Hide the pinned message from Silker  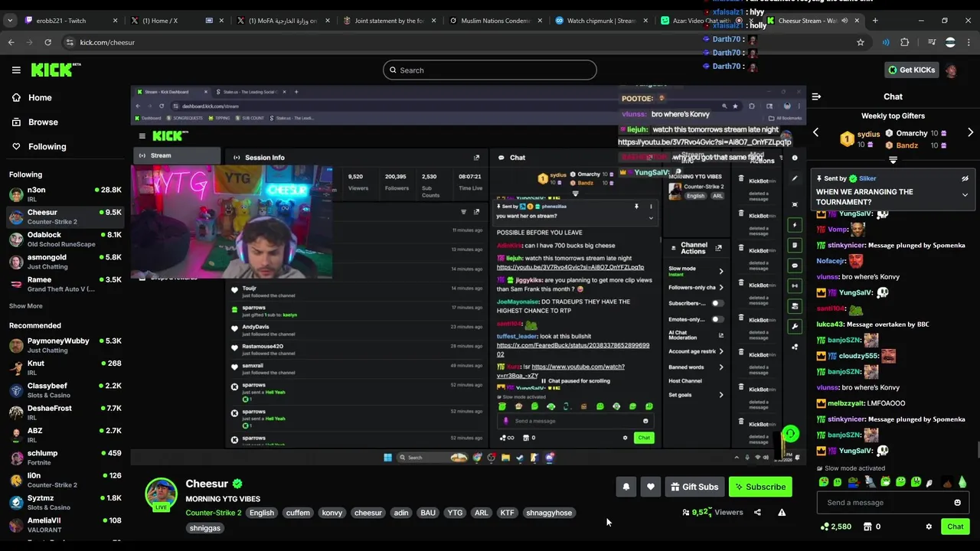(965, 178)
